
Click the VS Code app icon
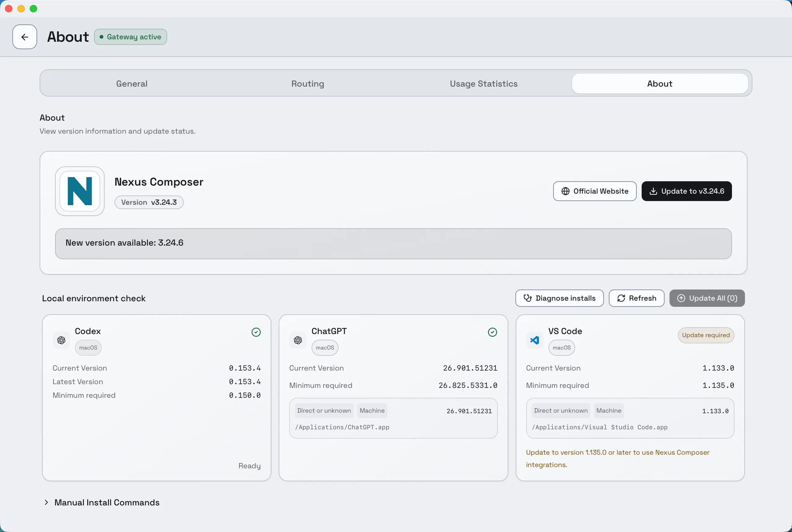pyautogui.click(x=535, y=340)
